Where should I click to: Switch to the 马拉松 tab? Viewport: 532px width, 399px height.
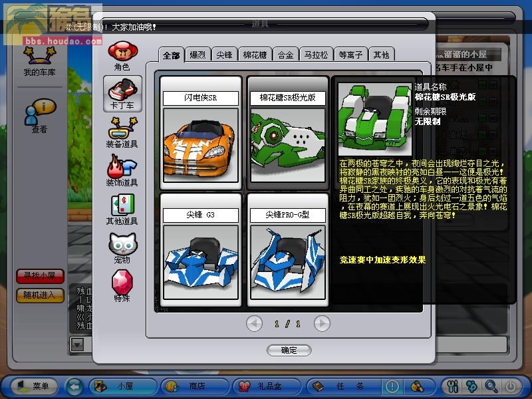pos(316,55)
